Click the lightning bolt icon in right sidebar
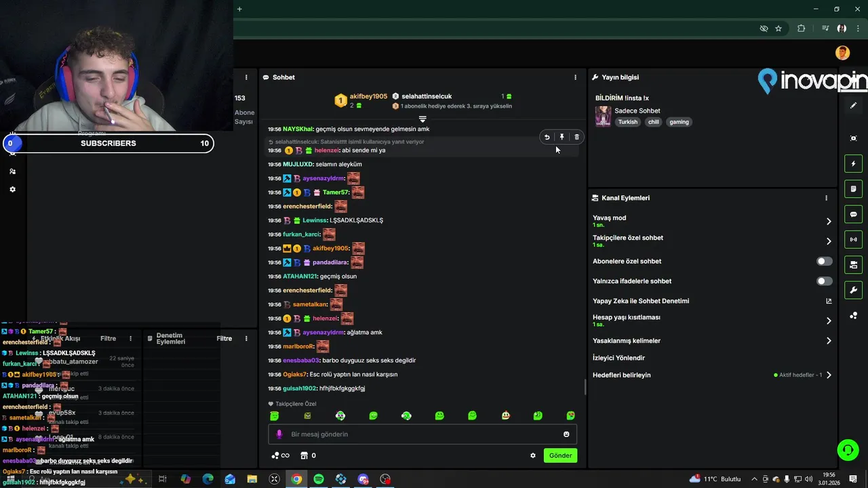Viewport: 868px width, 488px height. click(x=853, y=163)
